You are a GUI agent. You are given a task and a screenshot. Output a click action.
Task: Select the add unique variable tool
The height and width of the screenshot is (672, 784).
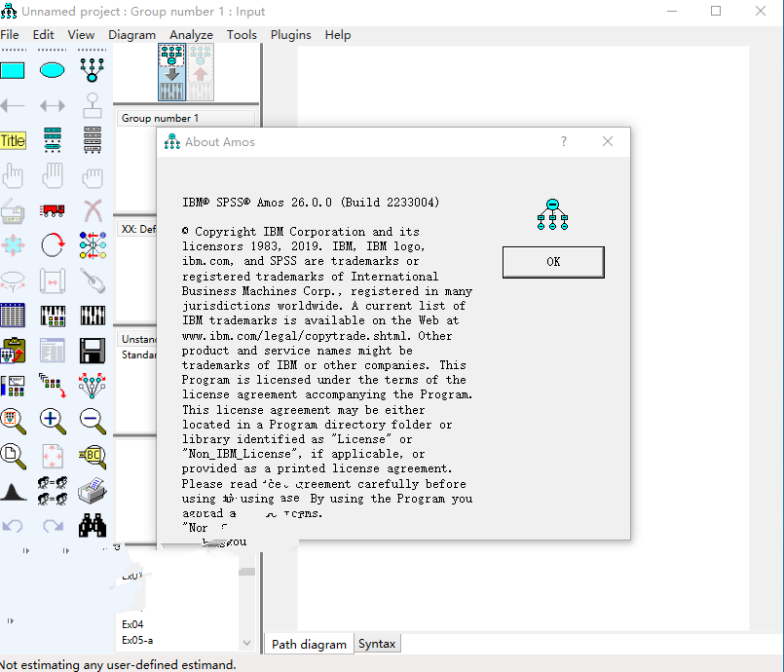[92, 105]
